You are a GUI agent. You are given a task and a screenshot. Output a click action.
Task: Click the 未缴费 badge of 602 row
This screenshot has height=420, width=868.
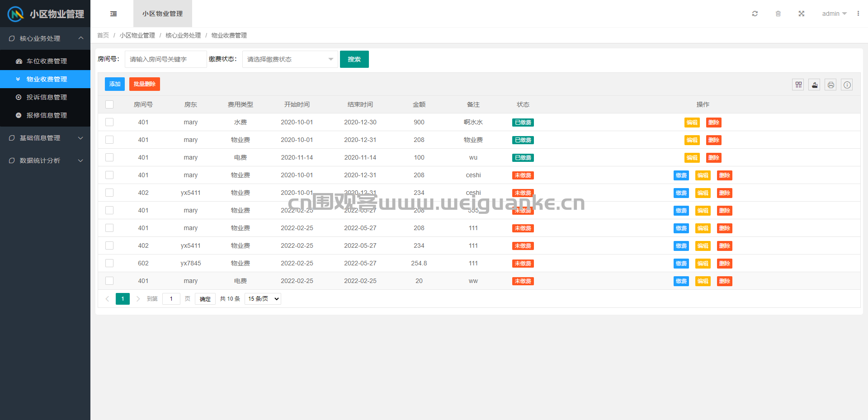coord(523,264)
